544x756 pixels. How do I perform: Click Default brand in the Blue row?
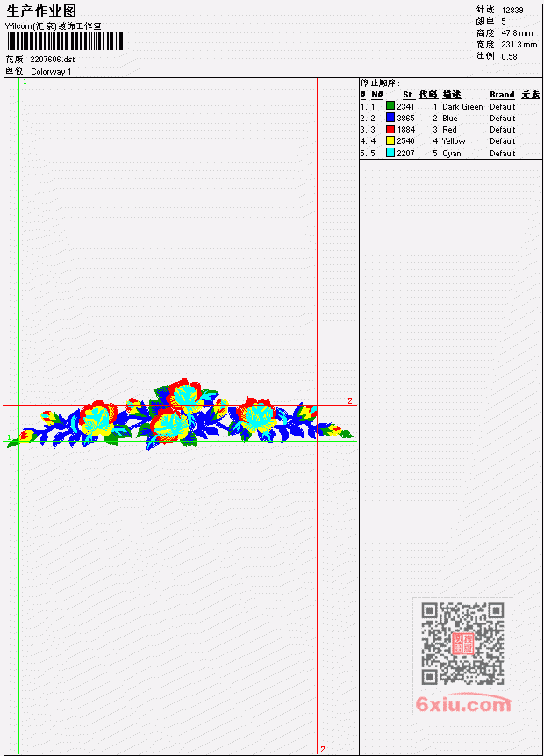503,119
